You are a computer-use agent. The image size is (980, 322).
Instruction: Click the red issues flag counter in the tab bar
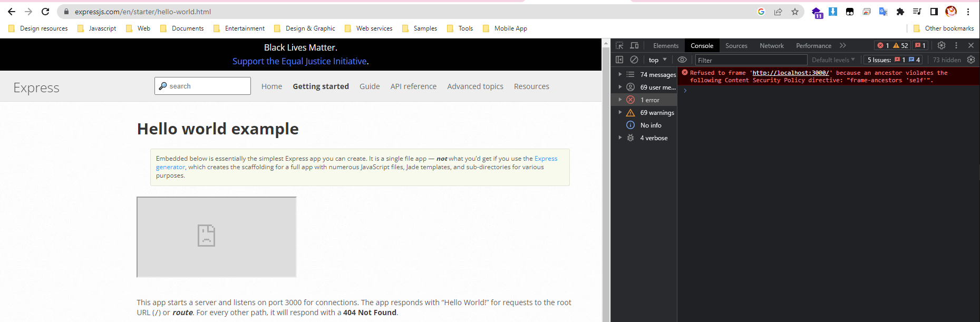[x=920, y=45]
